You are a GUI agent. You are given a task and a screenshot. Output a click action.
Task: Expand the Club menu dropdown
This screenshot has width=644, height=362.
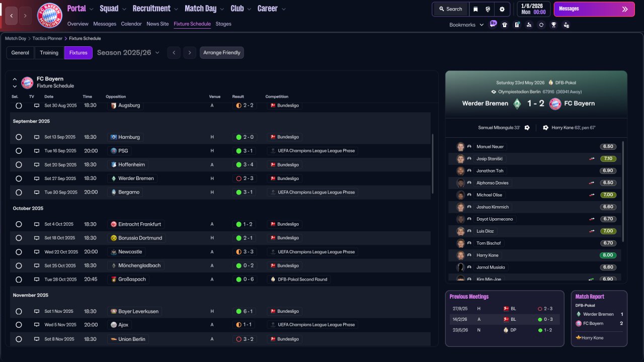[x=249, y=9]
